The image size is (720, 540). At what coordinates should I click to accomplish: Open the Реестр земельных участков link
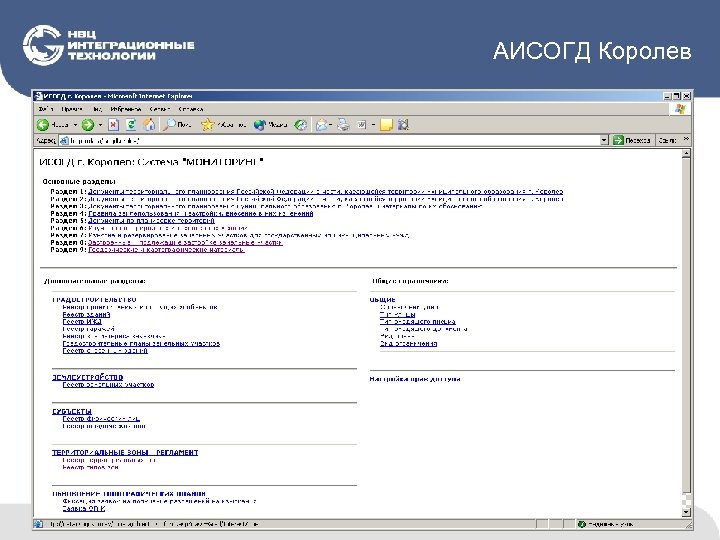point(108,385)
